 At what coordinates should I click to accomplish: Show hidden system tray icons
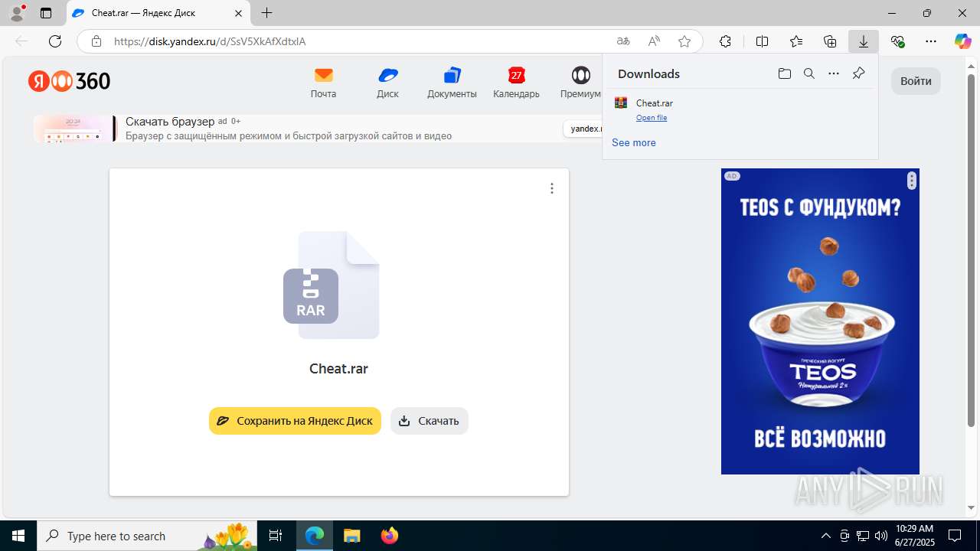tap(825, 536)
